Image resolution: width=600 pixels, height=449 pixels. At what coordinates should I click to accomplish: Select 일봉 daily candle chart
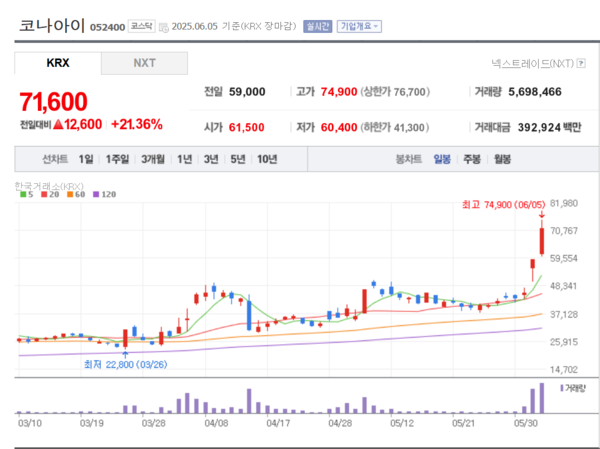[x=442, y=159]
